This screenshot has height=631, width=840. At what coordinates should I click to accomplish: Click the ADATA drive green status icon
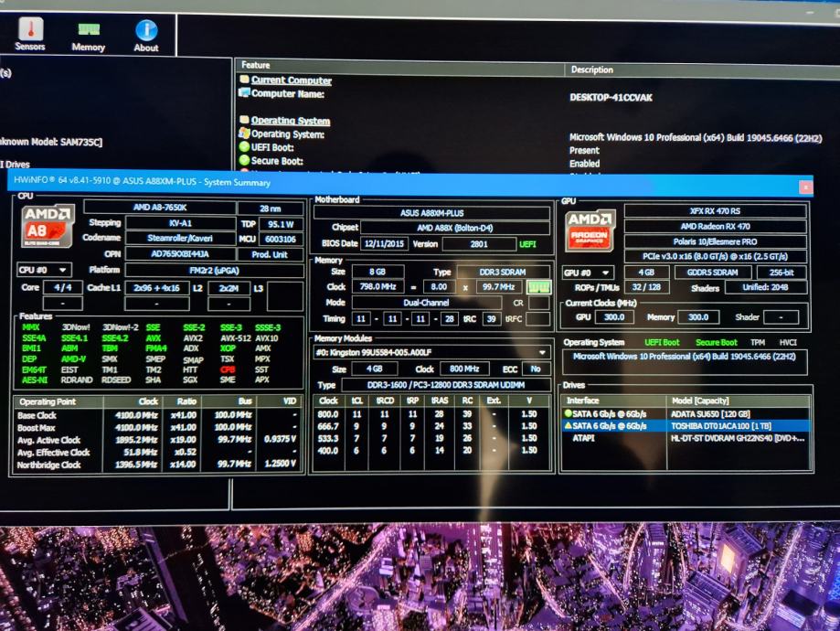pos(568,413)
